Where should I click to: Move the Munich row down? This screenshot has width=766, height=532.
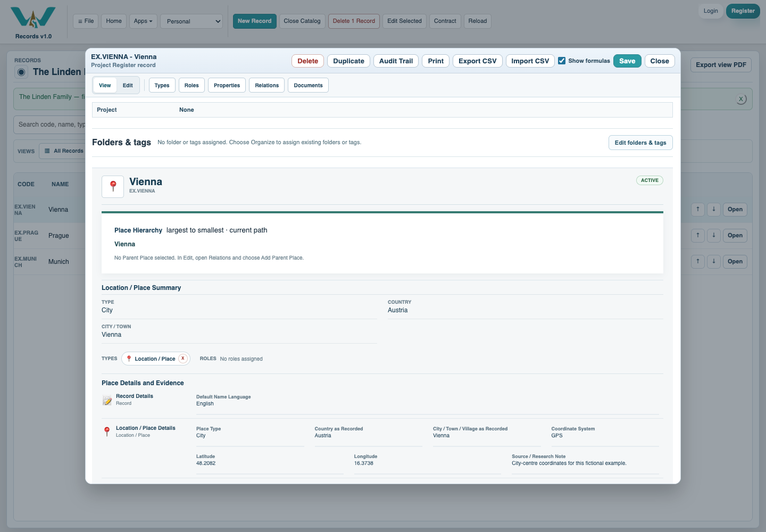tap(714, 261)
